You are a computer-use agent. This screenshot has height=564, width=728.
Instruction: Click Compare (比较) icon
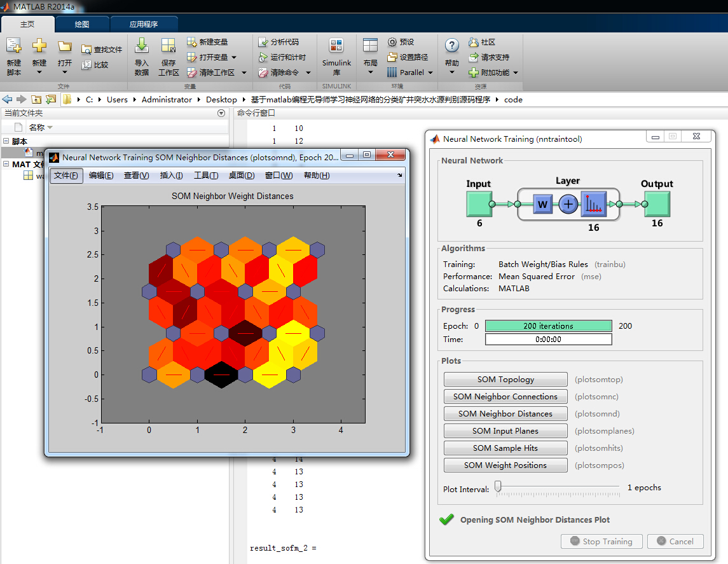coord(86,64)
